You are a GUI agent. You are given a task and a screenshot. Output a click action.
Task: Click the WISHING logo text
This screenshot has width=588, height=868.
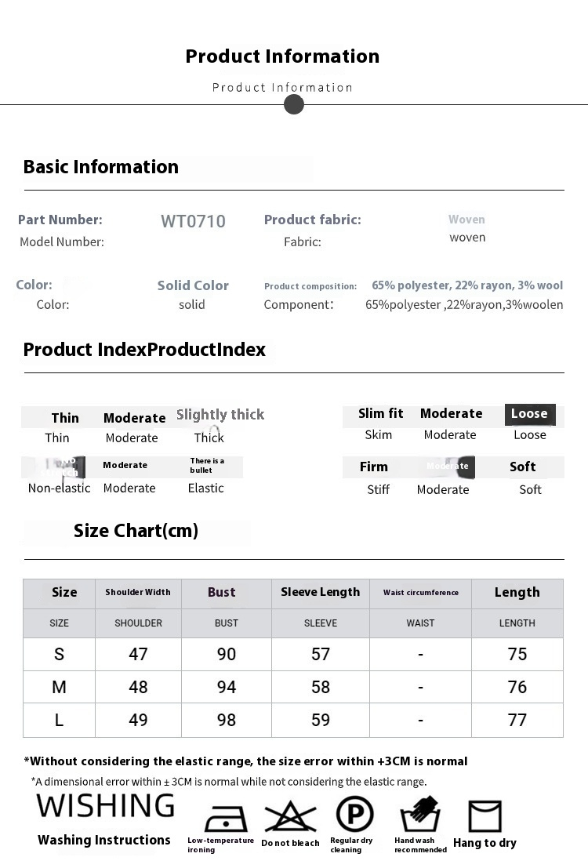coord(106,805)
